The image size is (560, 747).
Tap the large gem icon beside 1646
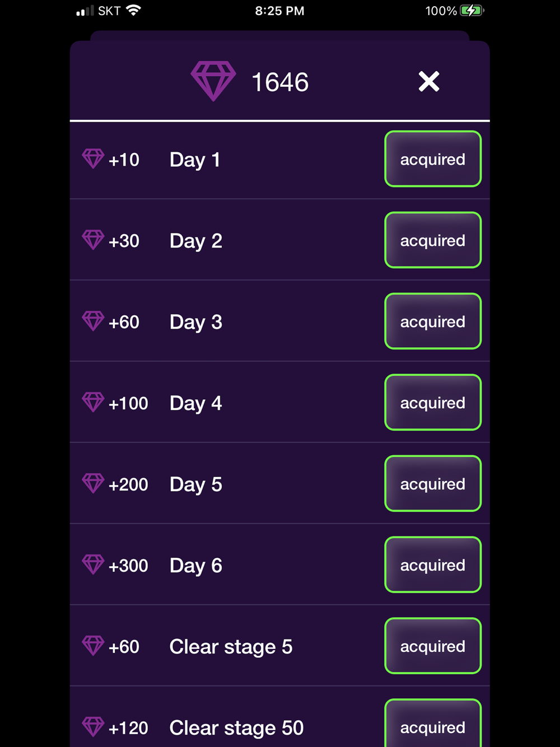213,81
